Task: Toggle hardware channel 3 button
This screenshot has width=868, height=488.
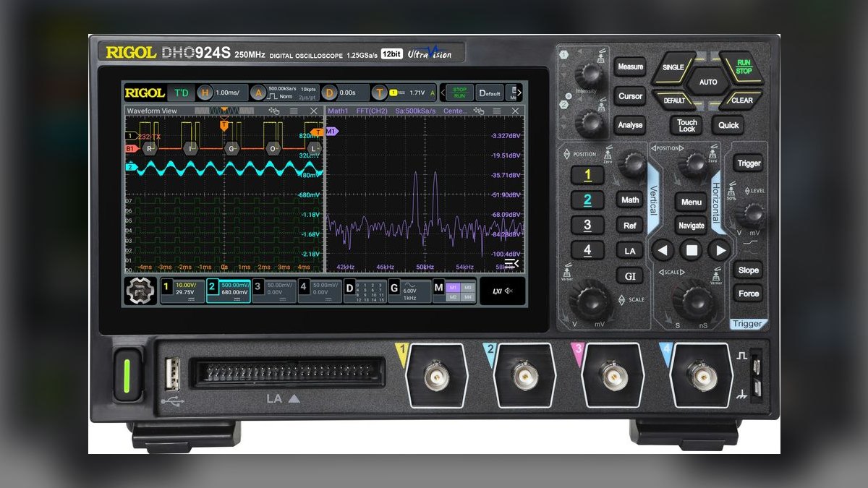Action: point(587,225)
